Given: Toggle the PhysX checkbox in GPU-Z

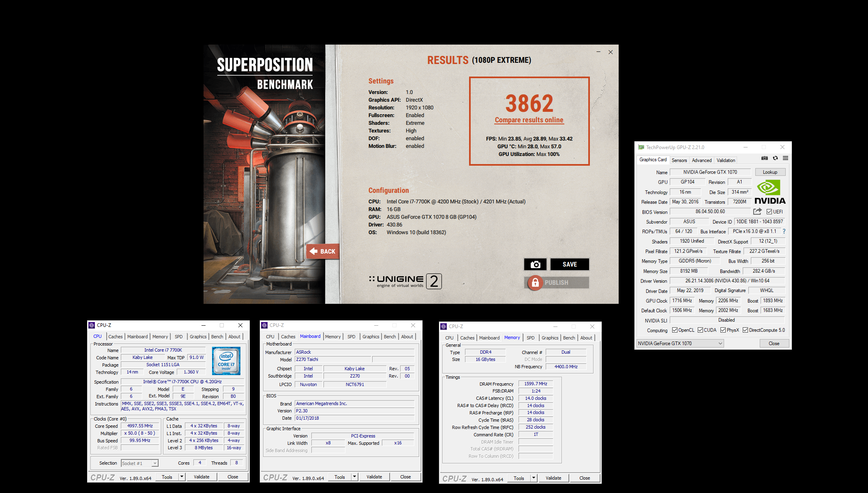Looking at the screenshot, I should pyautogui.click(x=723, y=330).
